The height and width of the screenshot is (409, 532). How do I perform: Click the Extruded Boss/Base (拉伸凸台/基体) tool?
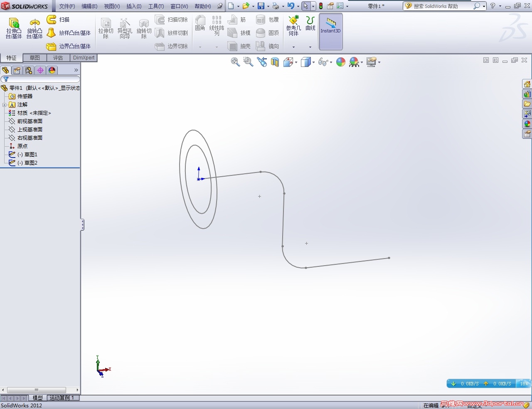point(14,28)
